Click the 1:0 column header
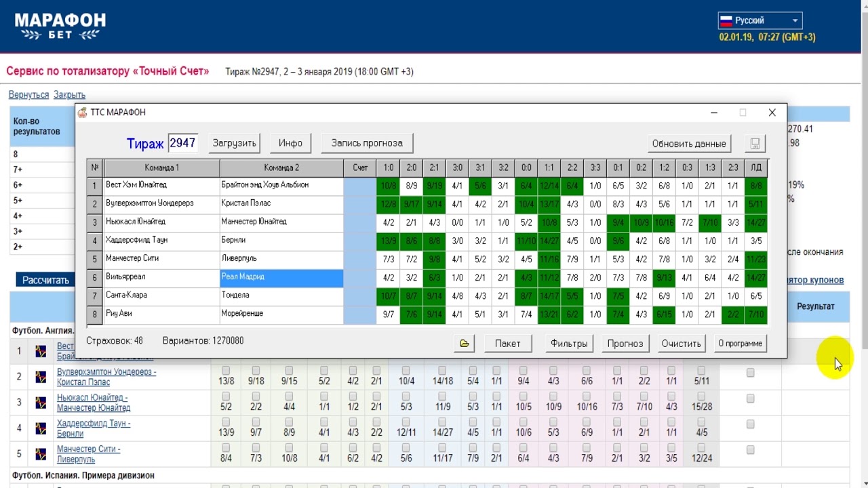The width and height of the screenshot is (868, 488). tap(388, 168)
